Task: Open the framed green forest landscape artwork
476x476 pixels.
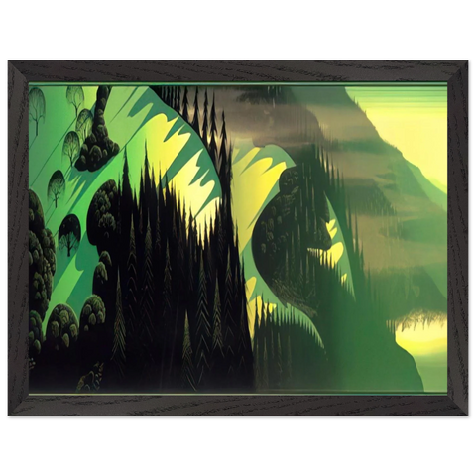Action: coord(238,238)
